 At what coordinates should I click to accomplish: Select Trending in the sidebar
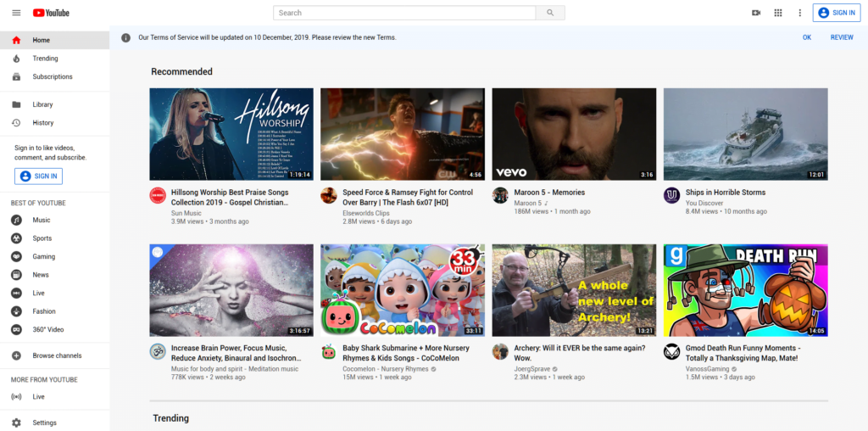pyautogui.click(x=54, y=59)
